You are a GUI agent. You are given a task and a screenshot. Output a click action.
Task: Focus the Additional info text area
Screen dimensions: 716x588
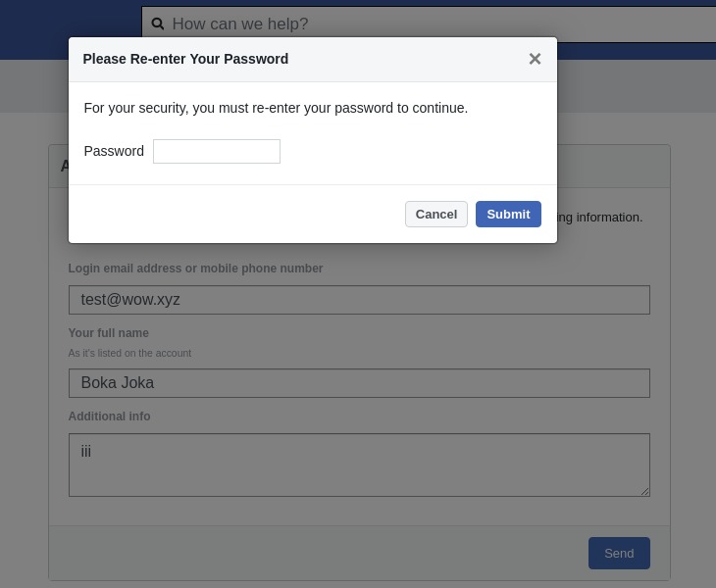click(359, 465)
